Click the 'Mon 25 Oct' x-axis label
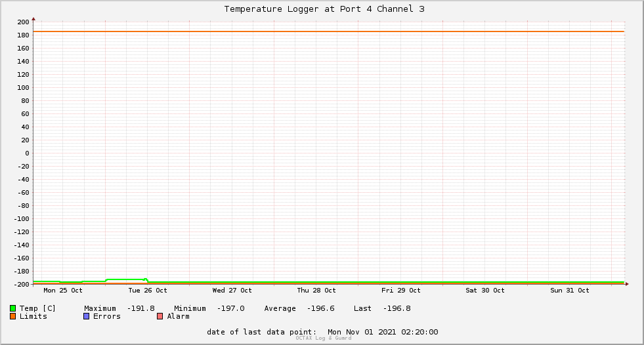 pyautogui.click(x=63, y=291)
